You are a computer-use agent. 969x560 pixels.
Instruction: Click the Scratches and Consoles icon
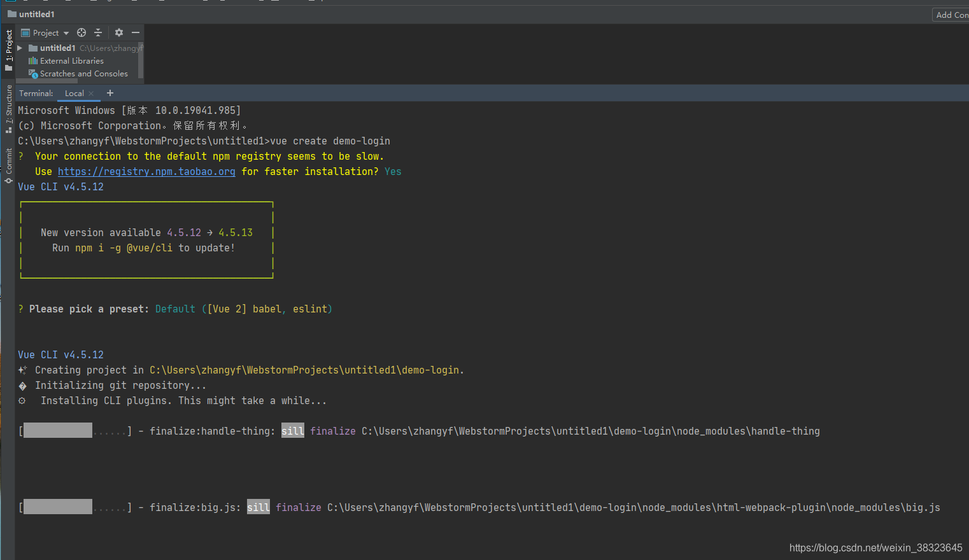pos(33,74)
